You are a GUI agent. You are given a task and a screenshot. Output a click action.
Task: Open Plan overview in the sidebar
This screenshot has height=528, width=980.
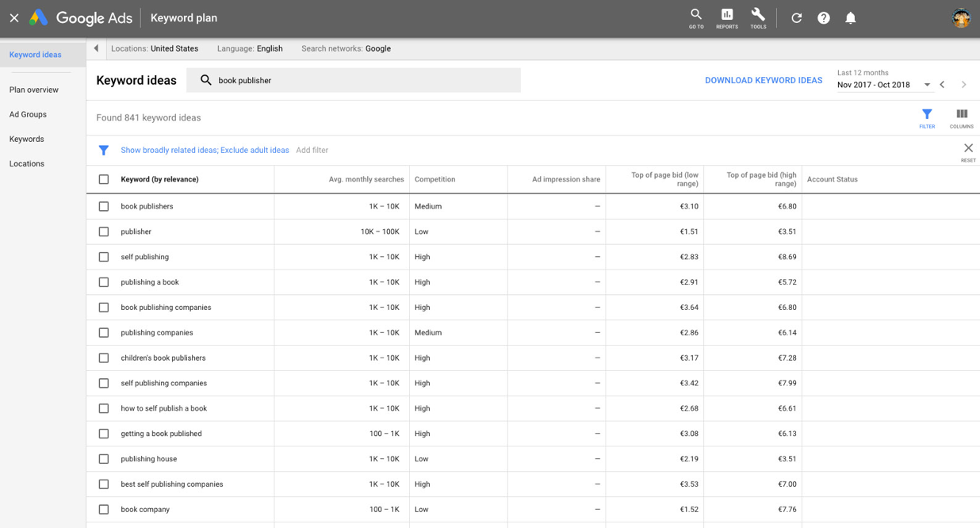point(34,90)
